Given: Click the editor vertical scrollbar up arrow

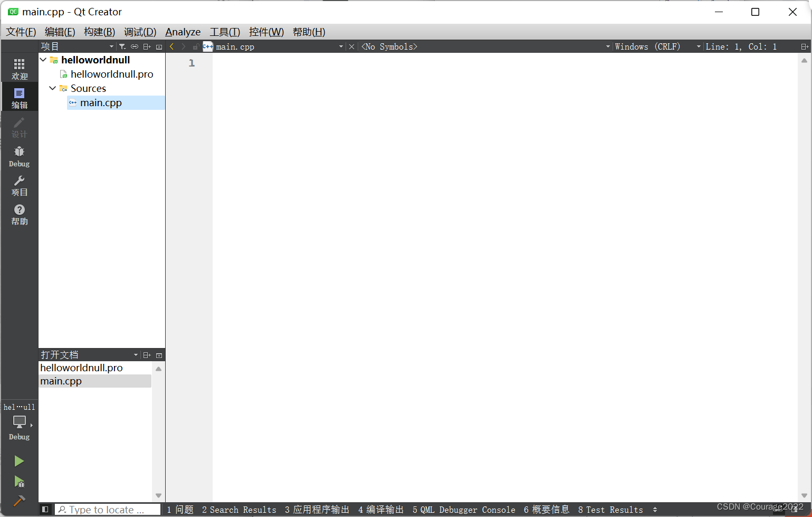Looking at the screenshot, I should coord(804,60).
